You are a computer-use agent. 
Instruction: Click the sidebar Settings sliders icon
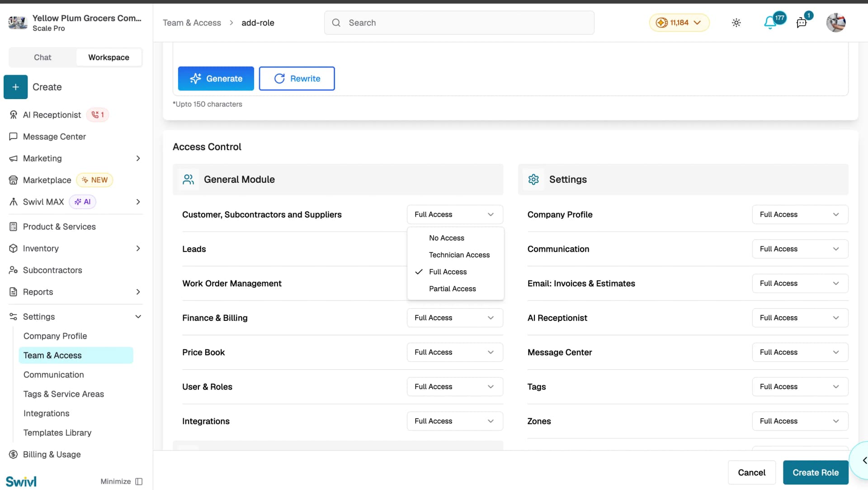pos(14,317)
